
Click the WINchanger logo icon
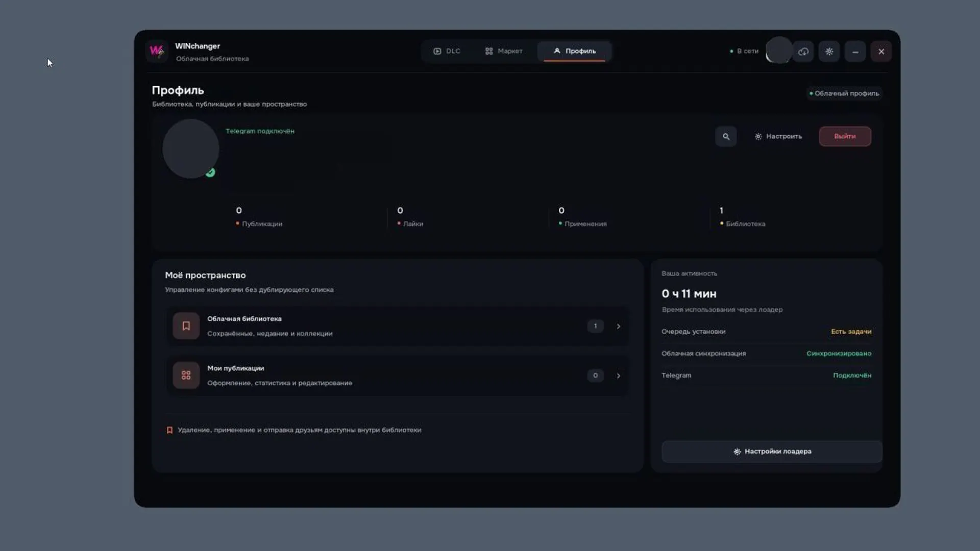(157, 51)
